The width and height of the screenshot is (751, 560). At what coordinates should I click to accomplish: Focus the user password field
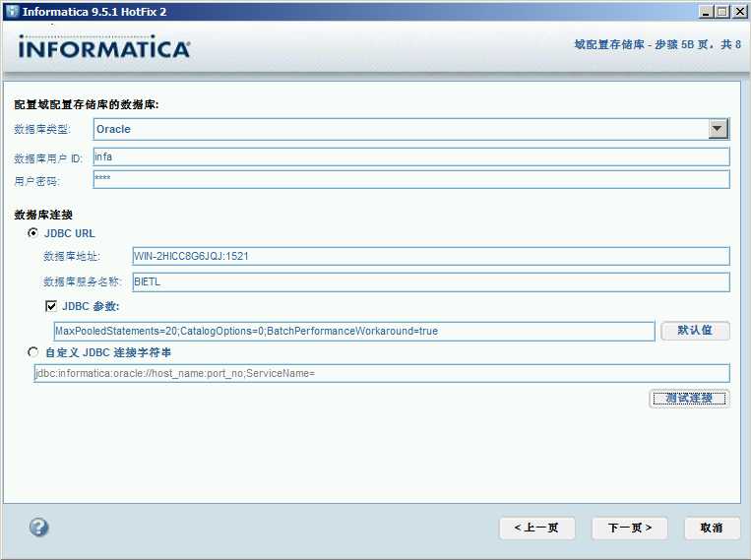[x=411, y=179]
